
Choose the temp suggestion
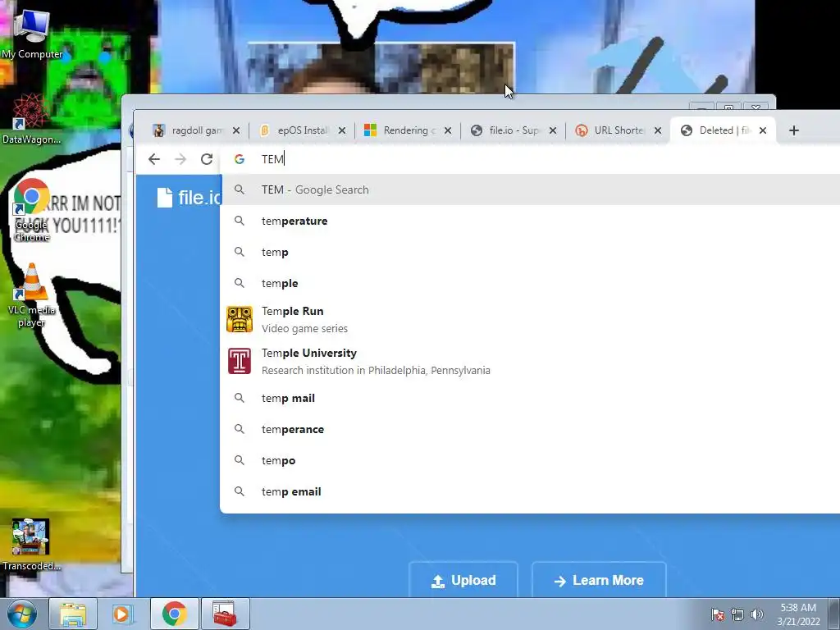(x=531, y=252)
